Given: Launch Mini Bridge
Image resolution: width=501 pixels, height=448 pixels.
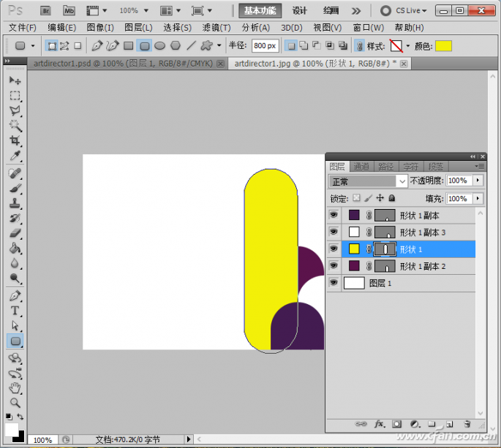Looking at the screenshot, I should [69, 11].
